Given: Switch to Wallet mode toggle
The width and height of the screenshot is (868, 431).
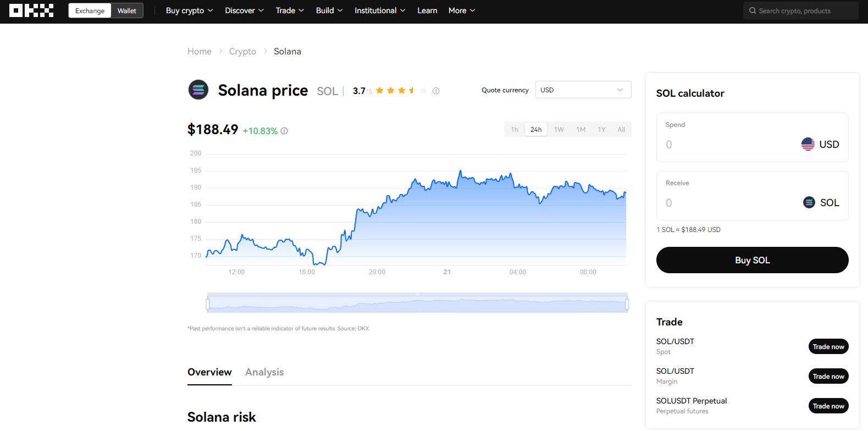Looking at the screenshot, I should click(127, 10).
